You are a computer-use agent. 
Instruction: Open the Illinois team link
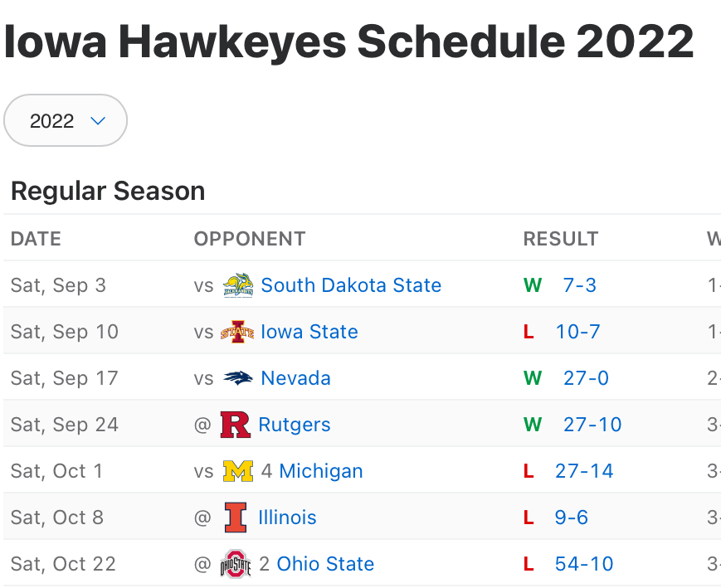(x=287, y=518)
